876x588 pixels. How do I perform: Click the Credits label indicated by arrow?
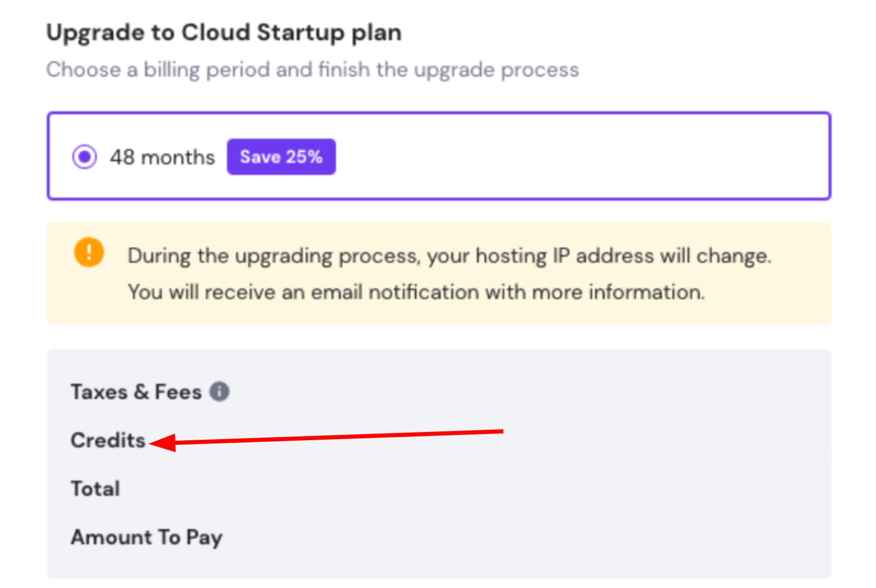(x=107, y=440)
